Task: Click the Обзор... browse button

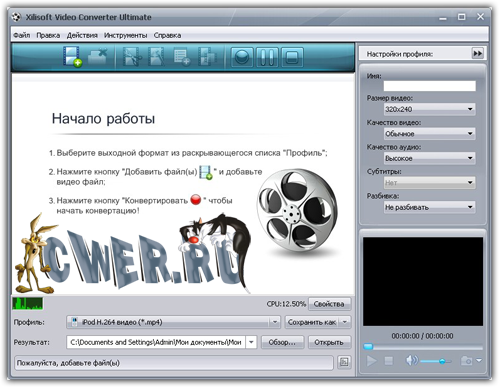Action: pos(282,342)
